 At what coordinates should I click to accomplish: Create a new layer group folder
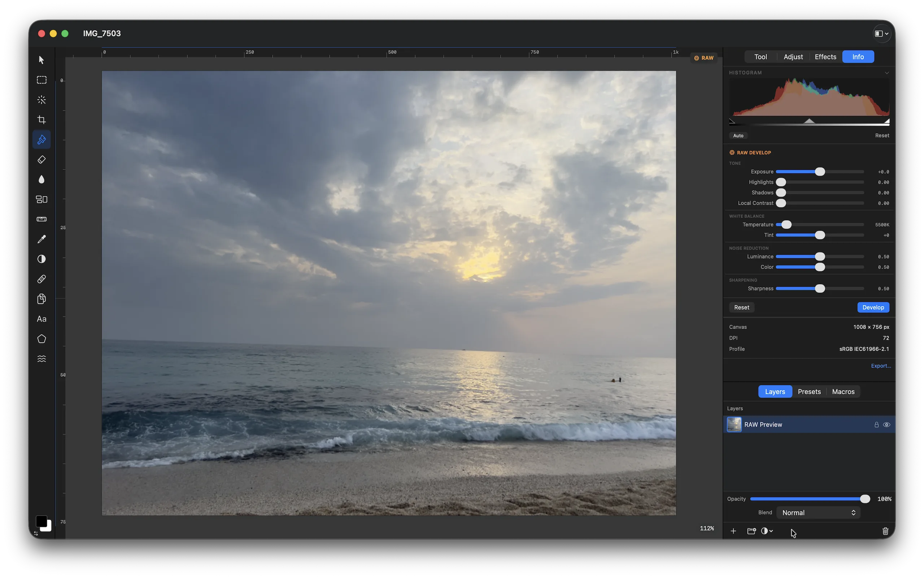751,531
